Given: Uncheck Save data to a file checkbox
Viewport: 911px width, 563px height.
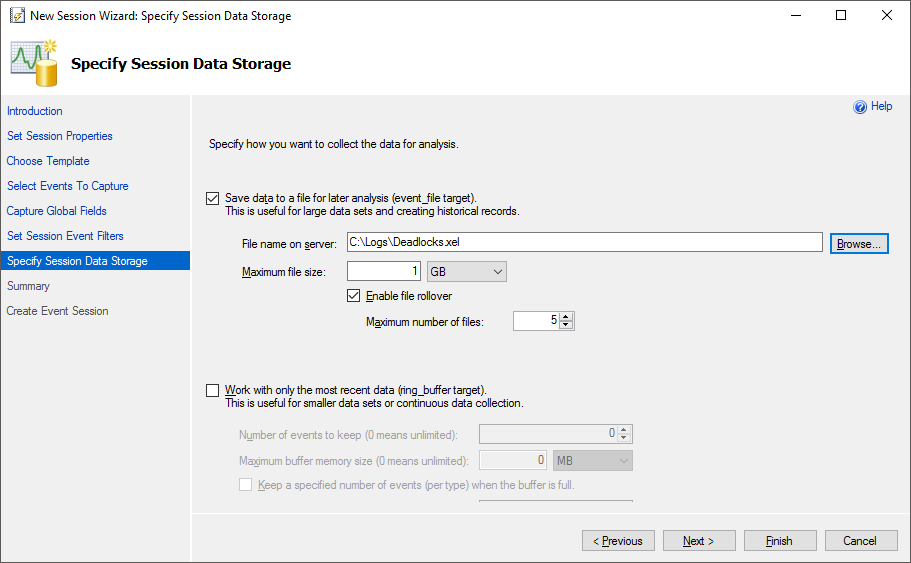Looking at the screenshot, I should coord(213,199).
